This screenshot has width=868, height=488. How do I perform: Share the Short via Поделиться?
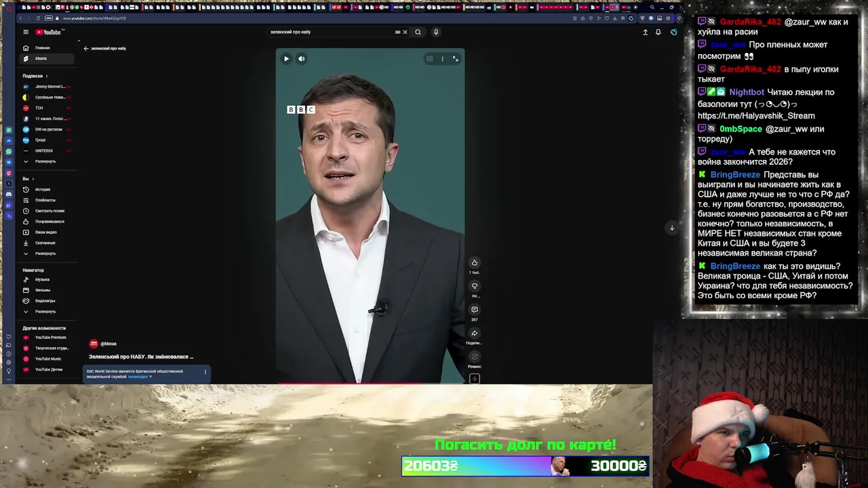(x=475, y=333)
